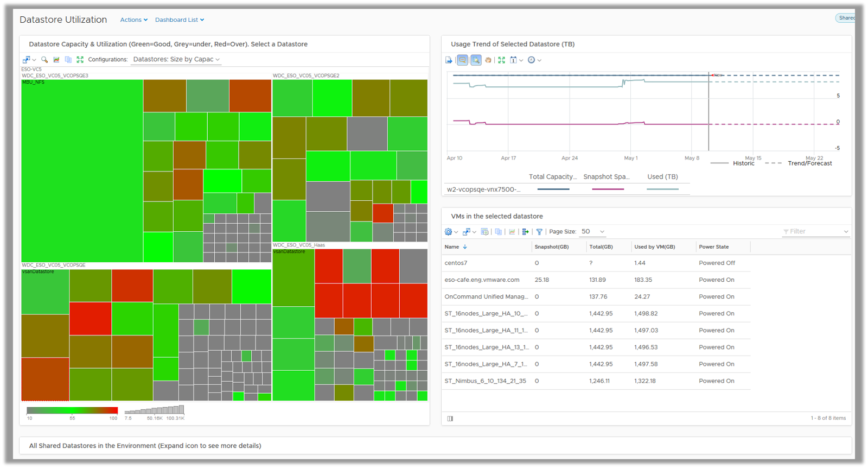Open the clock time range icon
This screenshot has height=468, width=868.
(x=532, y=60)
